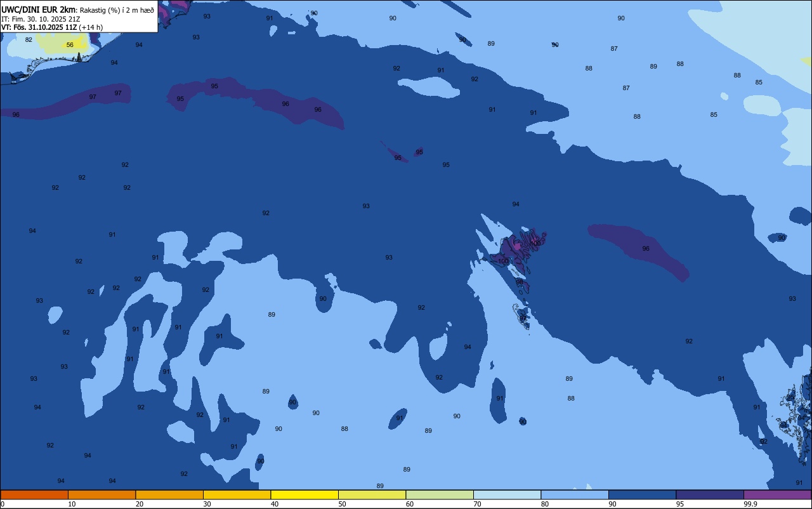Image resolution: width=812 pixels, height=509 pixels.
Task: Click the legend tick label 0
Action: [x=3, y=504]
